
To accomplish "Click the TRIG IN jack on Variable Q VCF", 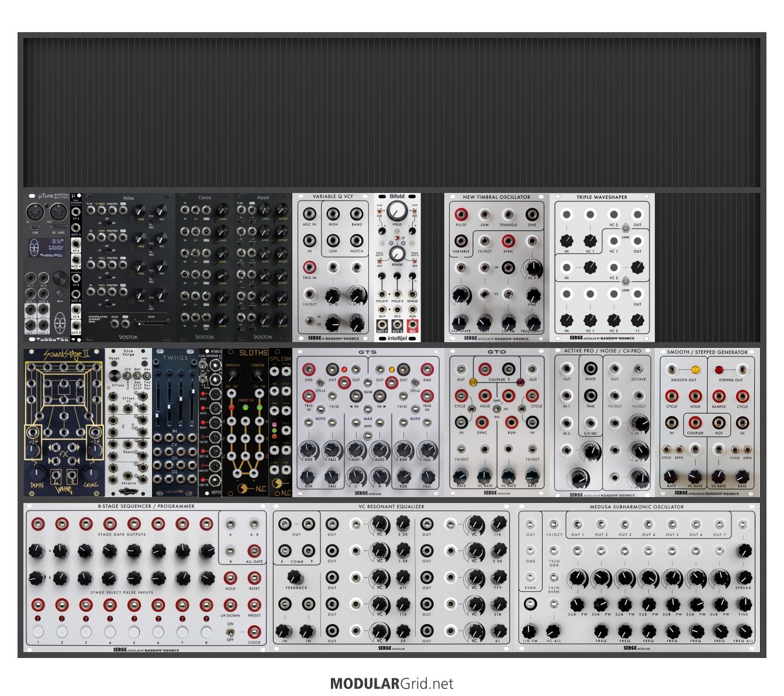I will point(309,267).
